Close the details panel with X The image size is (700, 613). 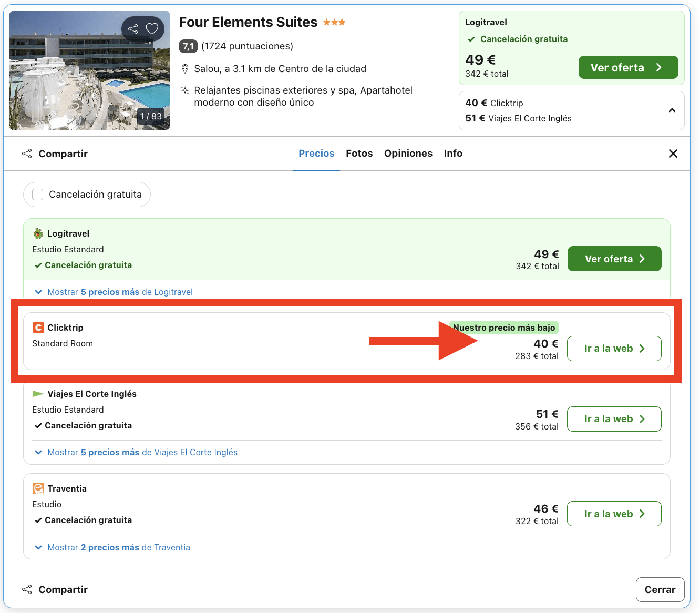pos(673,154)
